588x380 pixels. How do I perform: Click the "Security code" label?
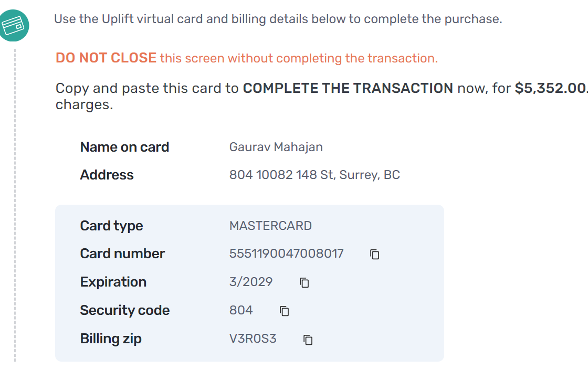tap(124, 310)
